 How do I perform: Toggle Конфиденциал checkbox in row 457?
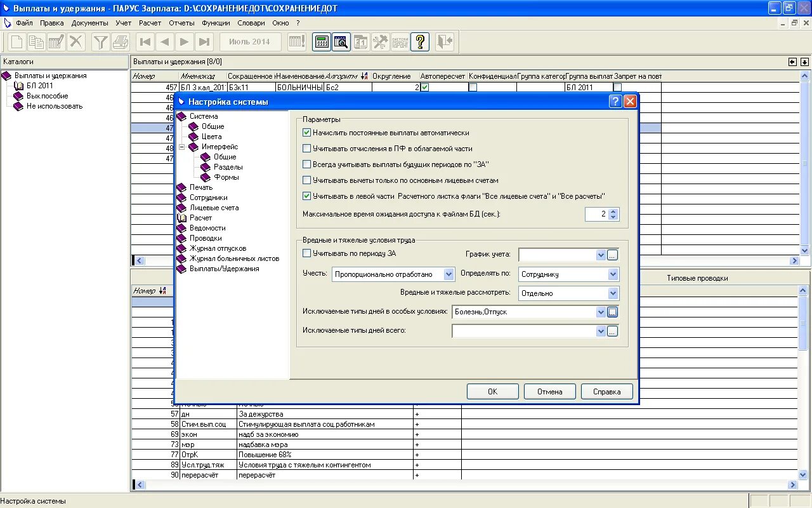[x=473, y=88]
